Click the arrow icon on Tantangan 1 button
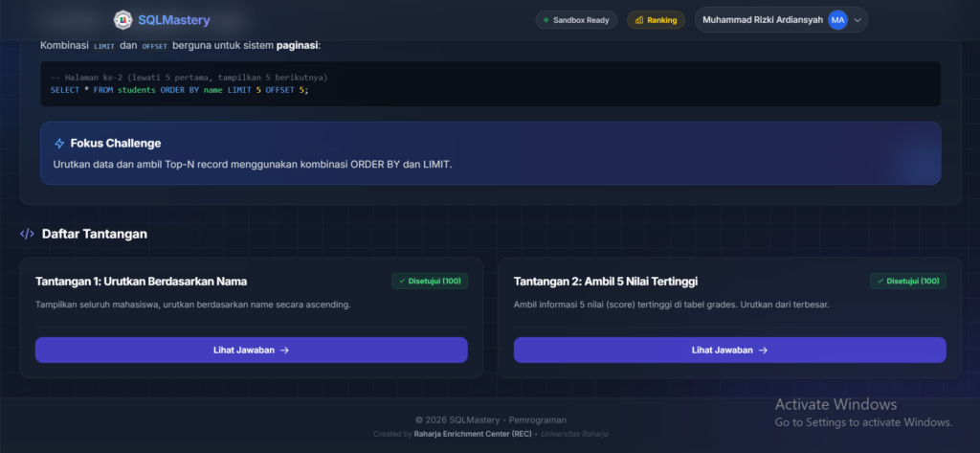 click(x=284, y=351)
